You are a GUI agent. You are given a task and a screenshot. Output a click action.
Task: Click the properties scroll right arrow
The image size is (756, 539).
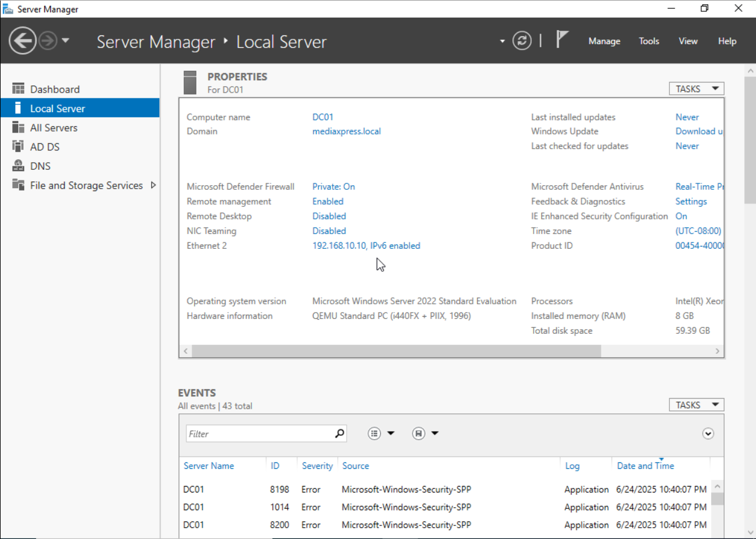[x=718, y=351]
